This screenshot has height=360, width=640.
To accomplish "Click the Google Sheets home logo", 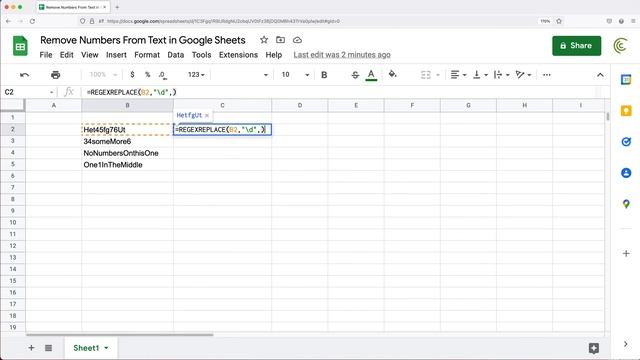I will click(20, 46).
